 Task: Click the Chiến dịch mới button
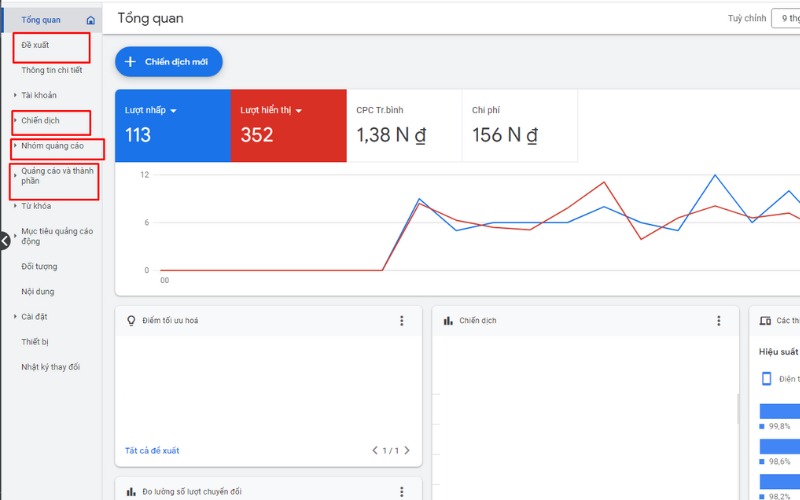click(x=168, y=62)
